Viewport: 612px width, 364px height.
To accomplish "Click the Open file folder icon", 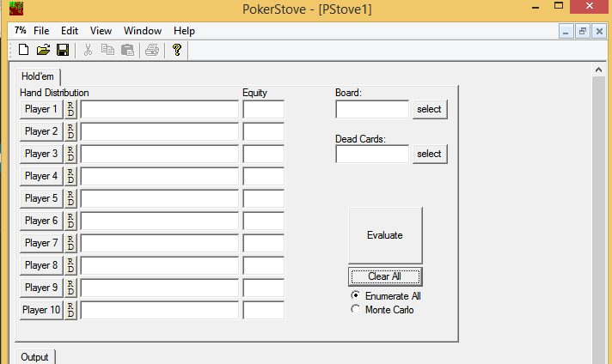I will coord(43,51).
